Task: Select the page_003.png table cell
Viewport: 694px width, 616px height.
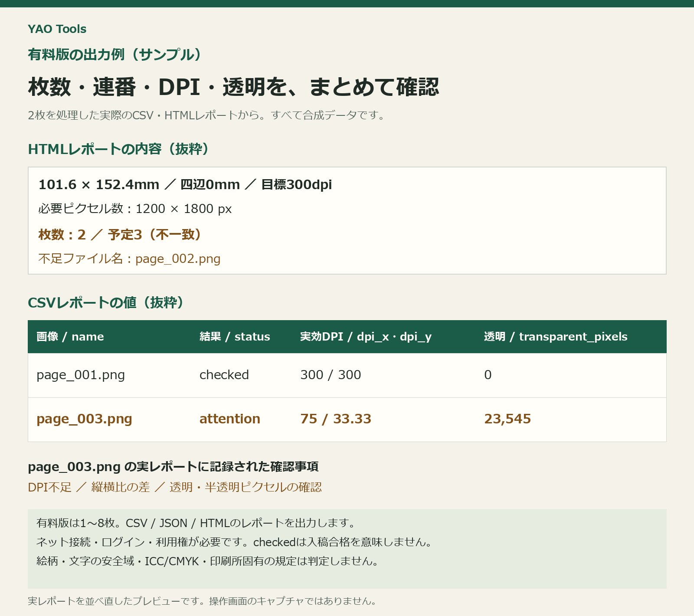Action: (84, 419)
